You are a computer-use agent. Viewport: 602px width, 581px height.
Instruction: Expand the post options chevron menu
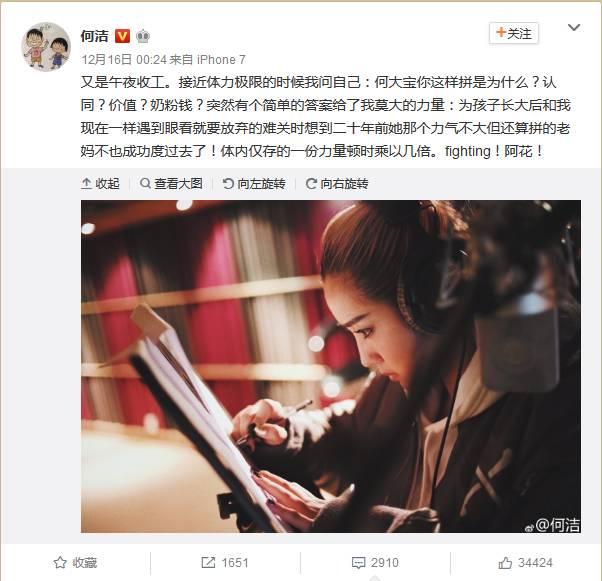pos(574,27)
